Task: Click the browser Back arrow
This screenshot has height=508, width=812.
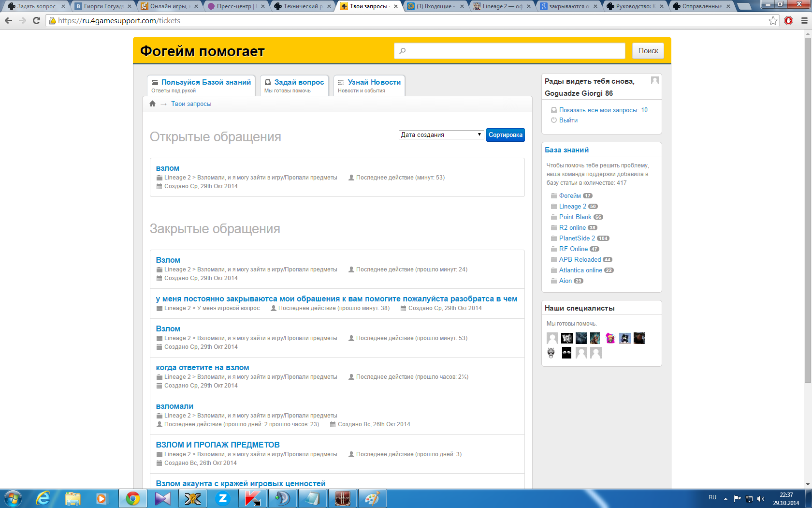Action: pyautogui.click(x=8, y=21)
